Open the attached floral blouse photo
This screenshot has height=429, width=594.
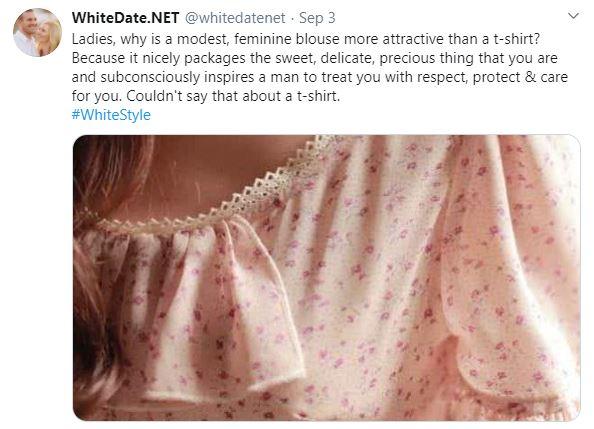327,278
